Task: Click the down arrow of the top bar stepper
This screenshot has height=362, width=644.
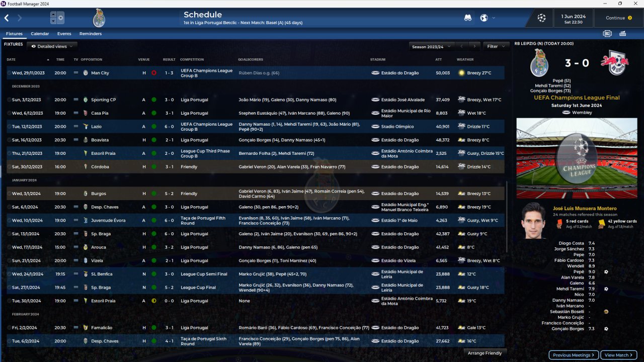Action: pyautogui.click(x=53, y=21)
